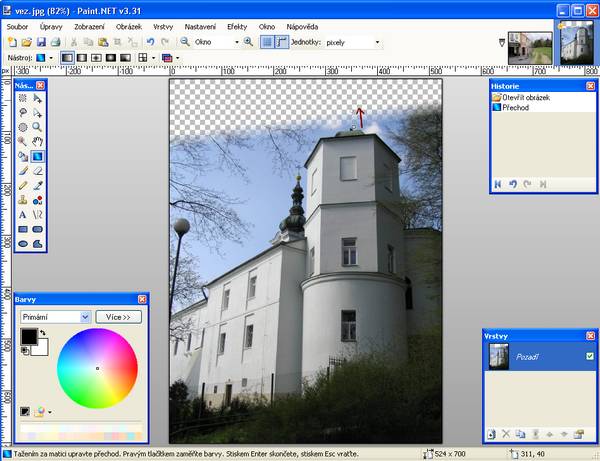This screenshot has height=461, width=600.
Task: Expand the Jednotky pixely units dropdown
Action: click(x=377, y=42)
